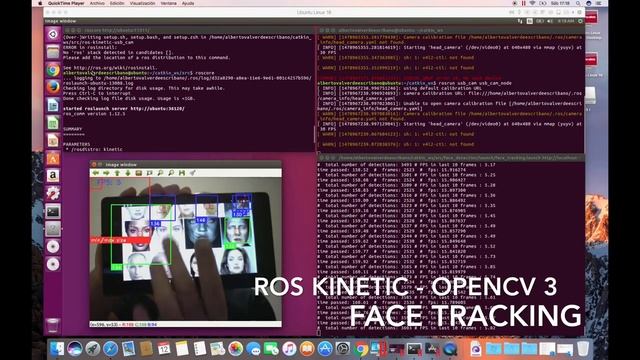Click the orange disk icon in Image window toolbar
Screen dimensions: 640x360
pyautogui.click(x=139, y=173)
